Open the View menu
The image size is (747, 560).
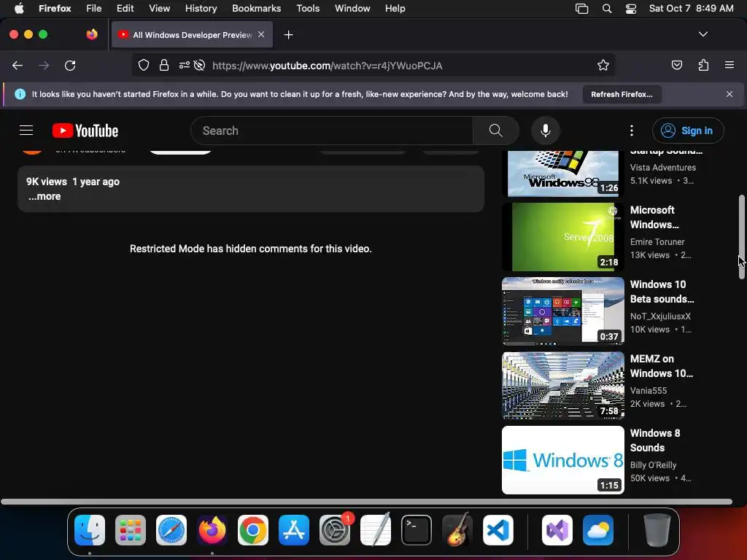tap(159, 8)
